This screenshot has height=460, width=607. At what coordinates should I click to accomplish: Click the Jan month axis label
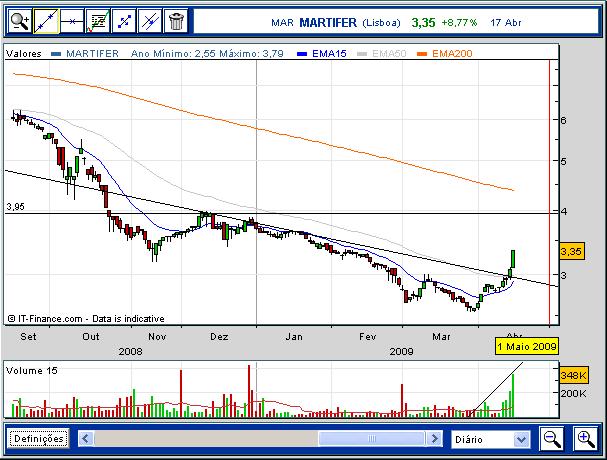(x=294, y=336)
